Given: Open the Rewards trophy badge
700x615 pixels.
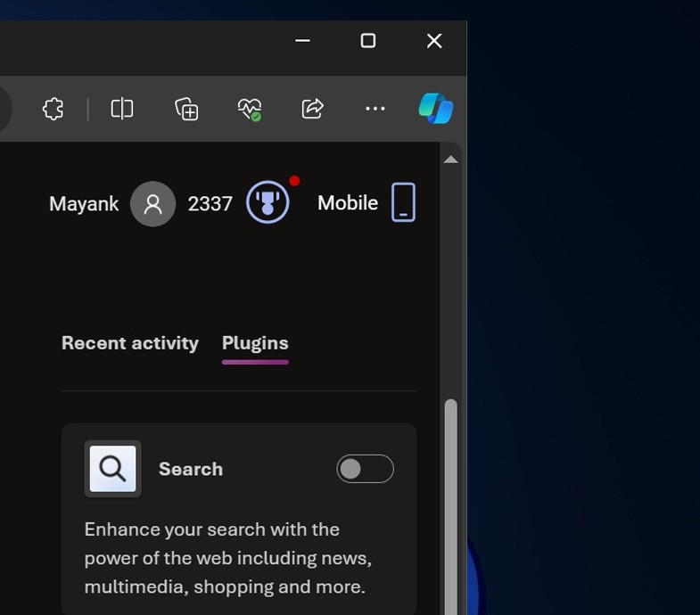Looking at the screenshot, I should pyautogui.click(x=268, y=202).
